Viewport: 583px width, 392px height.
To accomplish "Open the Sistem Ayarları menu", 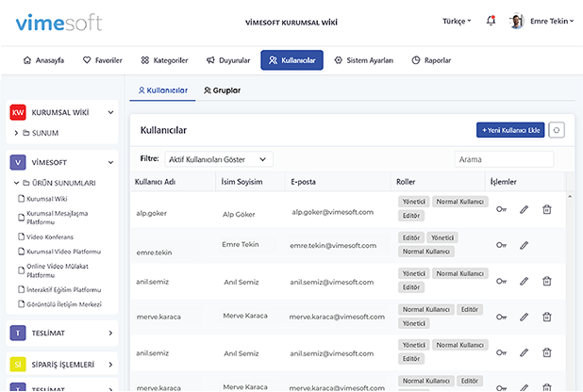I will (x=363, y=60).
